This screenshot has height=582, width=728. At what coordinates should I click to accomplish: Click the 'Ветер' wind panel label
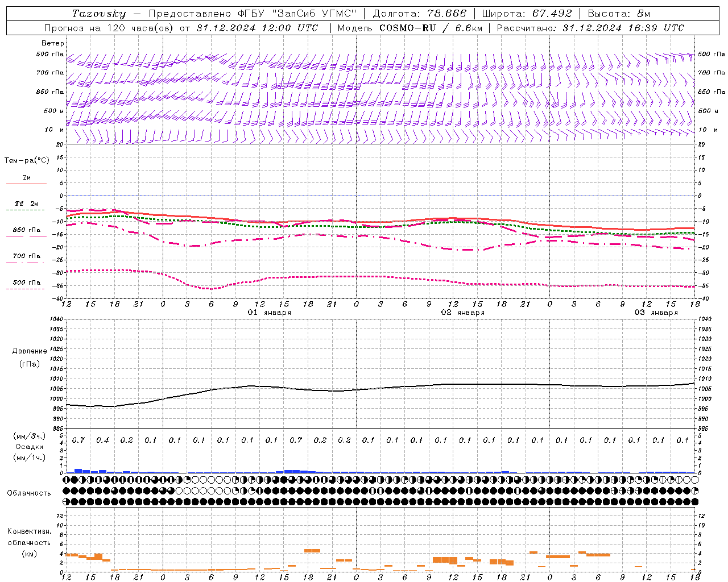tap(53, 43)
